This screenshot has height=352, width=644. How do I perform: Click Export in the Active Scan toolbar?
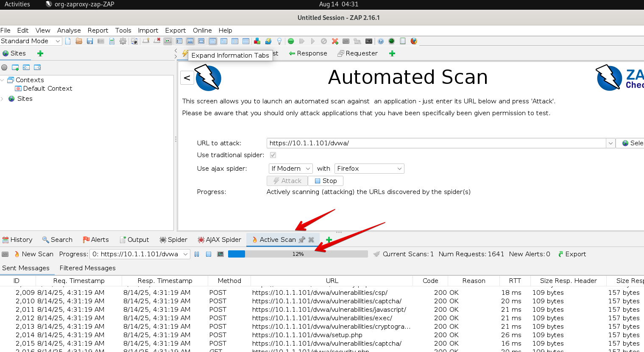(x=572, y=254)
